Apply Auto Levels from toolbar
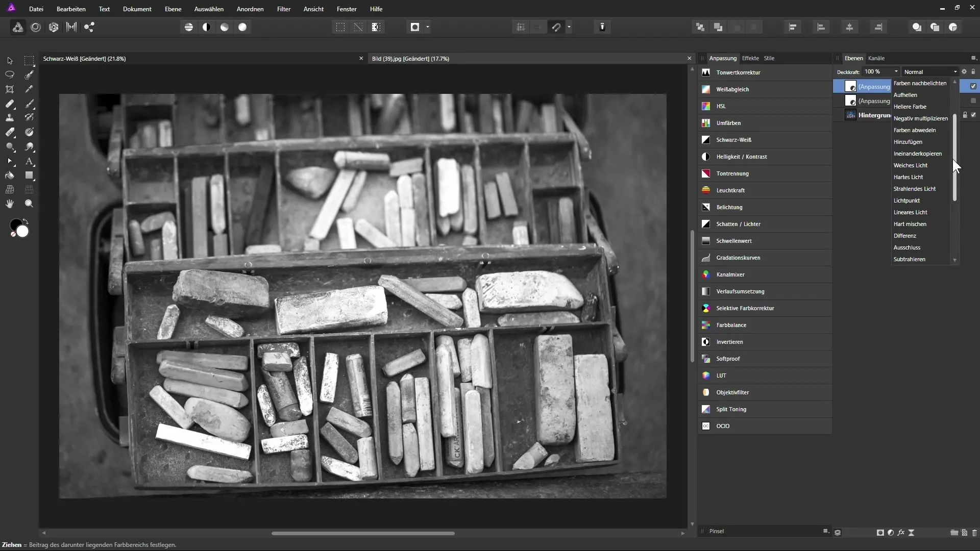Image resolution: width=980 pixels, height=551 pixels. 189,27
